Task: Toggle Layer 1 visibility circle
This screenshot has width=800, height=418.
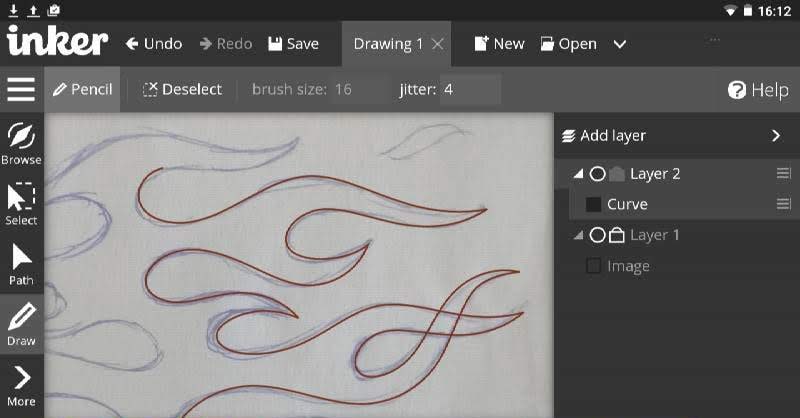Action: pos(597,235)
